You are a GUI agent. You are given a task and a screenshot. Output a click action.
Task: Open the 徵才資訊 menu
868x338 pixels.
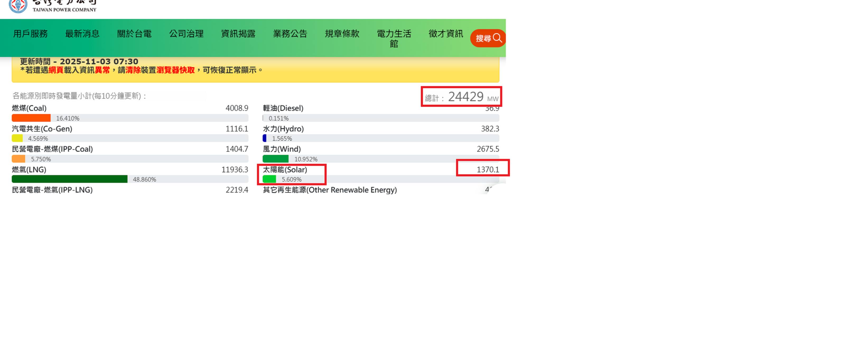pos(445,34)
